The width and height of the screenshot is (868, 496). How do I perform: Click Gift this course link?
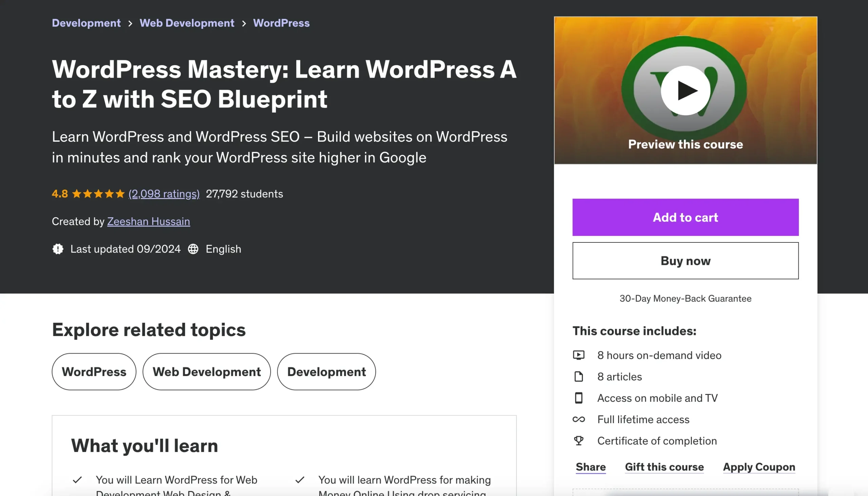click(x=664, y=467)
